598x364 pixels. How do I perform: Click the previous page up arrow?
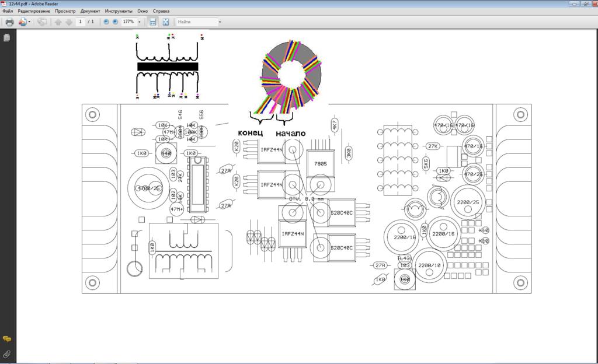click(x=58, y=22)
